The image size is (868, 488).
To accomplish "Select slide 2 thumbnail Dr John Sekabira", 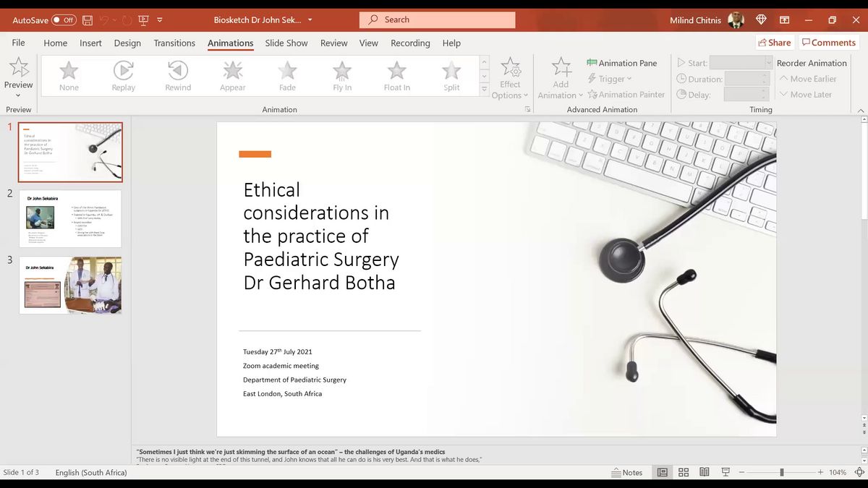I will click(x=70, y=218).
